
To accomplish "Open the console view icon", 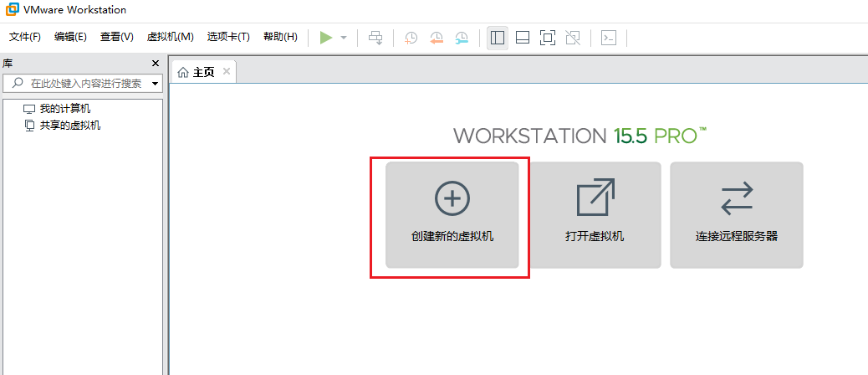I will [609, 38].
